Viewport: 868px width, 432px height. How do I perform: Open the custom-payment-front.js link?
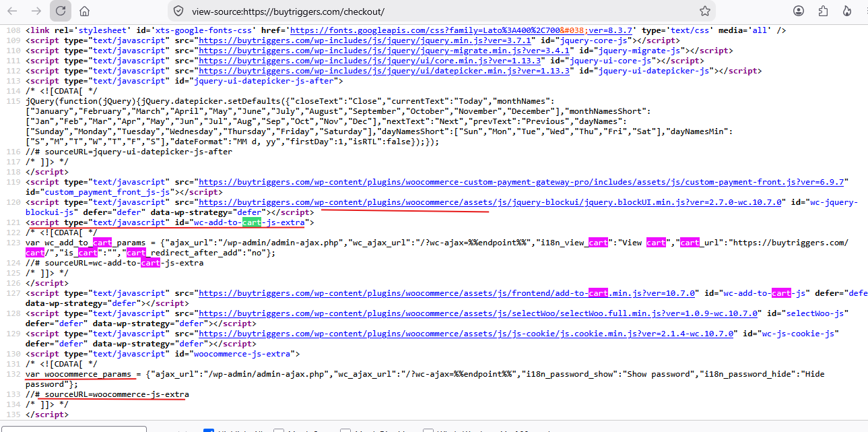523,182
